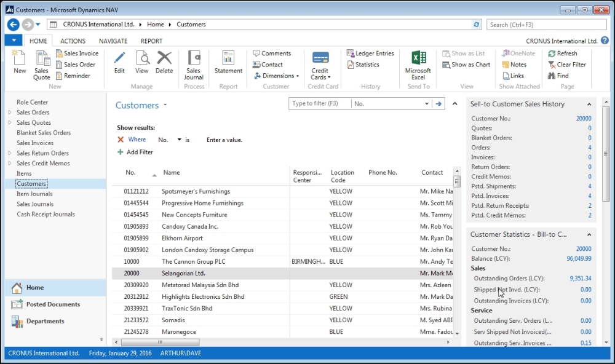Viewport: 615px width, 364px height.
Task: Open the Where No. field dropdown
Action: pos(179,140)
